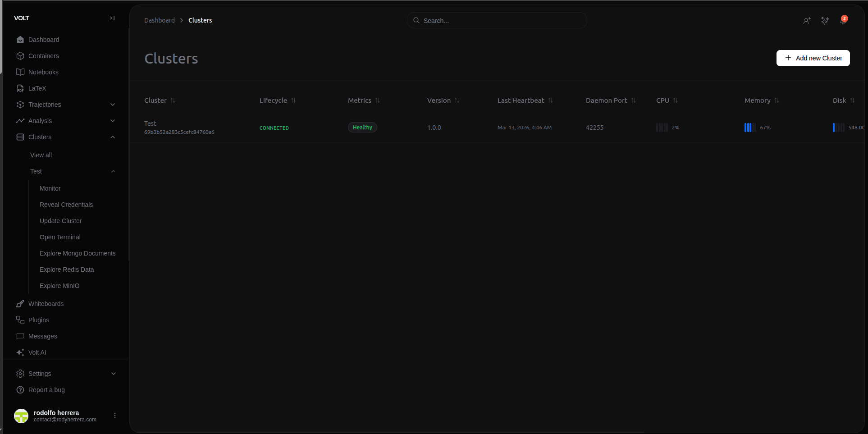The width and height of the screenshot is (868, 434).
Task: Click the invite user icon in the header
Action: (x=807, y=21)
